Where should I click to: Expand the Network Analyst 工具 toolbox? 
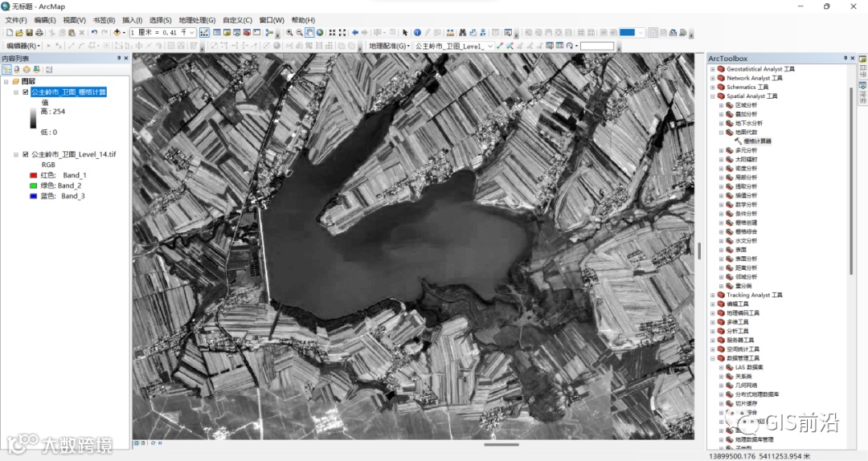[x=712, y=78]
